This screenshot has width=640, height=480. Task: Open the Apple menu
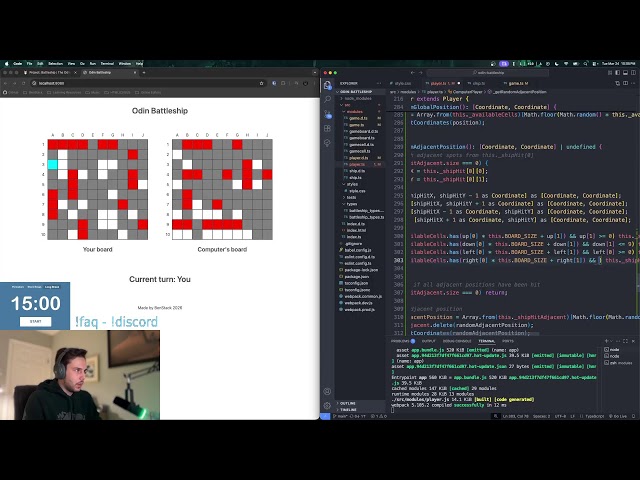[x=6, y=64]
